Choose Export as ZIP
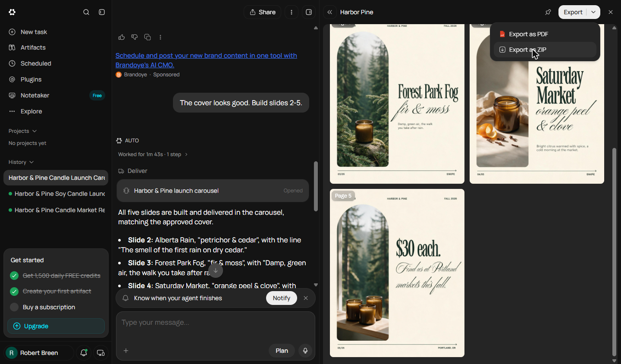 [545, 50]
